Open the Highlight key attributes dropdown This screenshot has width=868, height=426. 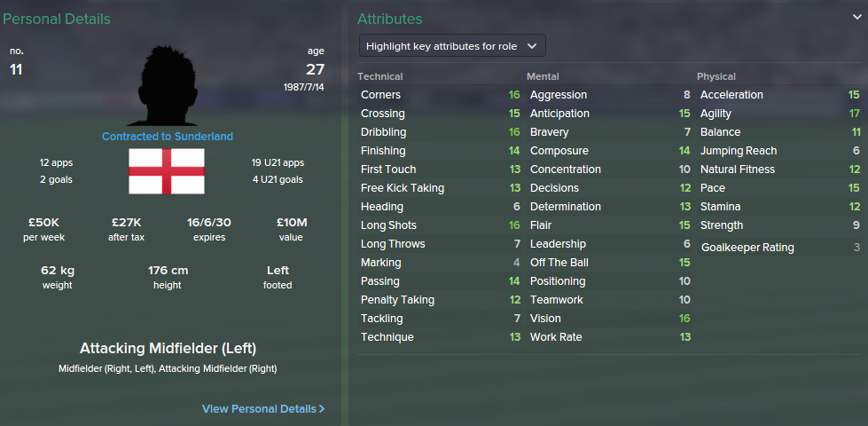click(x=452, y=45)
